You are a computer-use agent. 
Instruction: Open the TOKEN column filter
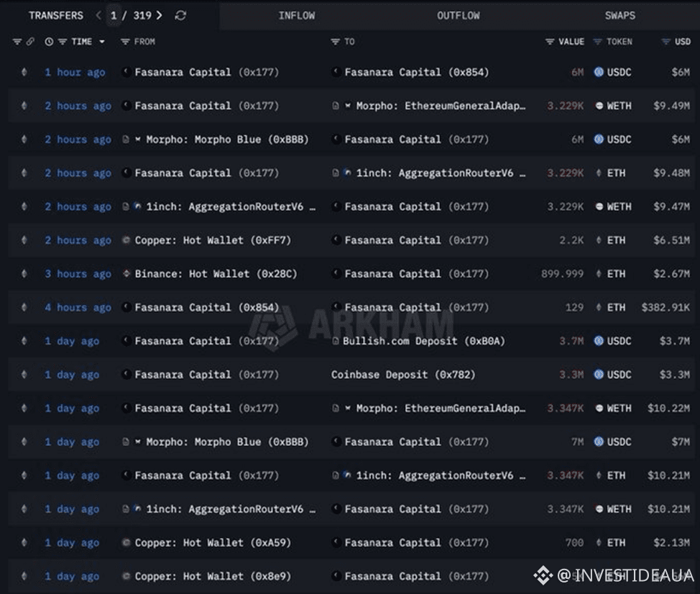click(597, 42)
